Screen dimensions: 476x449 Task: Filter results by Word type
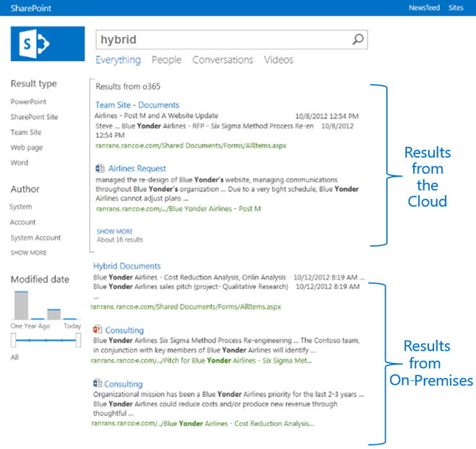[x=20, y=163]
